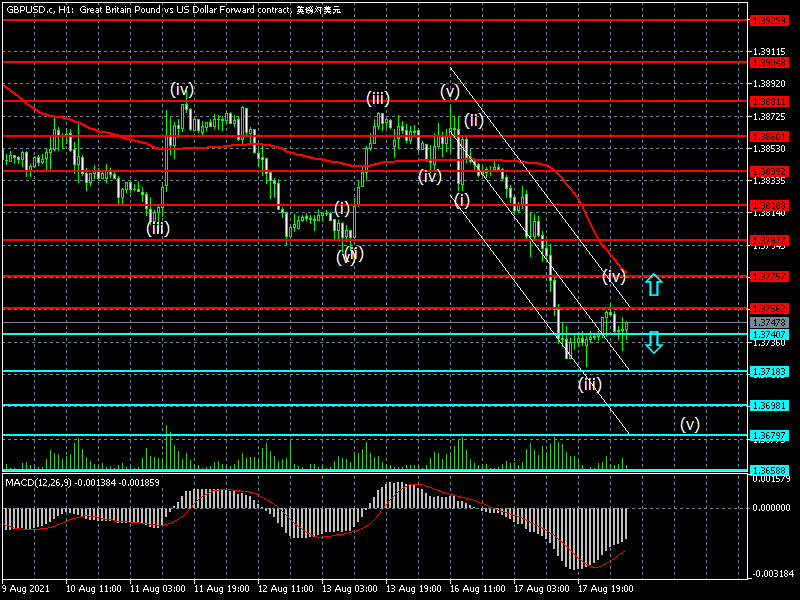Viewport: 800px width, 600px height.
Task: Click the leftmost (iii) wave label
Action: point(157,228)
